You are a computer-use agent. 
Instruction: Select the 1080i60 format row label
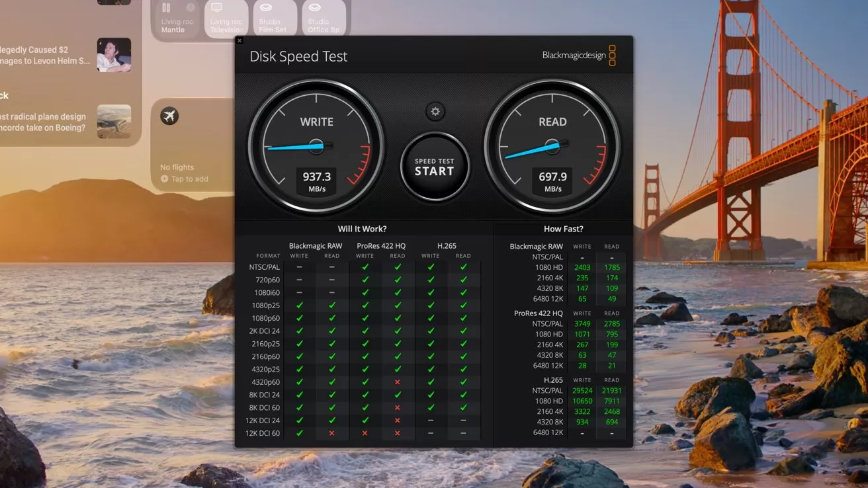pyautogui.click(x=267, y=292)
